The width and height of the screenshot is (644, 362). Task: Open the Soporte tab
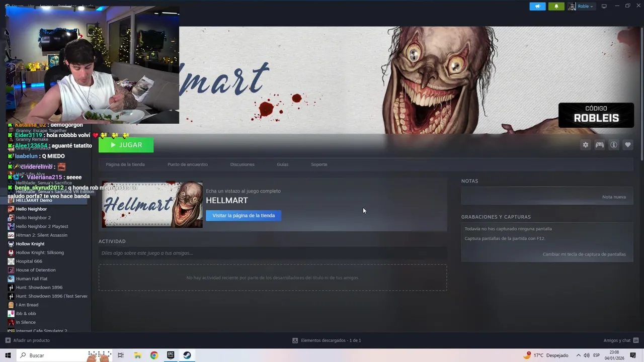319,164
